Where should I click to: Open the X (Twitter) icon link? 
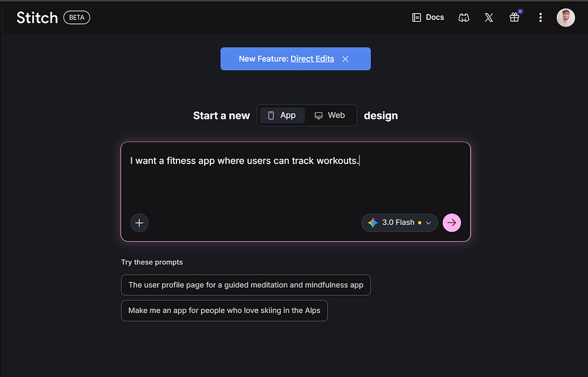pyautogui.click(x=489, y=18)
